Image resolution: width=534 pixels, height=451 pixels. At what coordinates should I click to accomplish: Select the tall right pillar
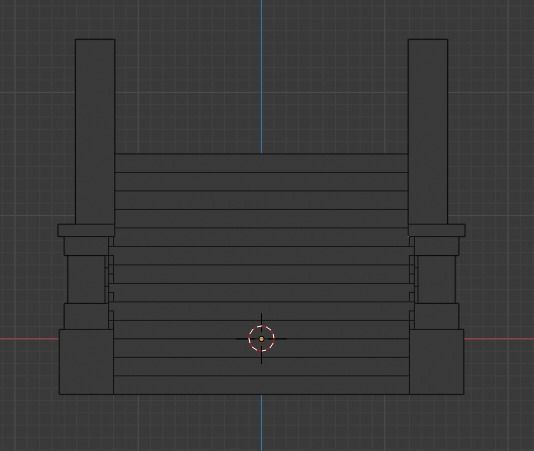tap(428, 131)
